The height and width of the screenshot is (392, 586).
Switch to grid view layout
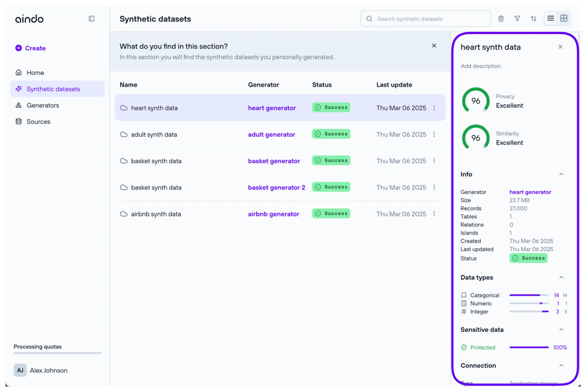564,19
